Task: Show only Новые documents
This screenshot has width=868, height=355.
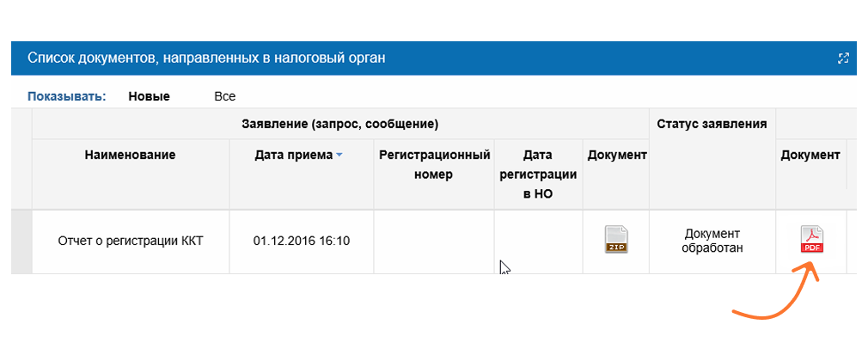Action: click(x=149, y=96)
